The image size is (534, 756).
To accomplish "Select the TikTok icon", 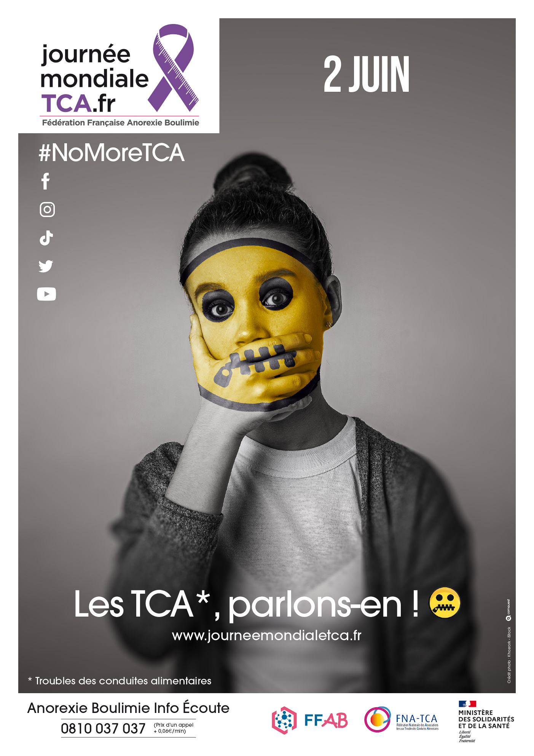I will pyautogui.click(x=46, y=238).
